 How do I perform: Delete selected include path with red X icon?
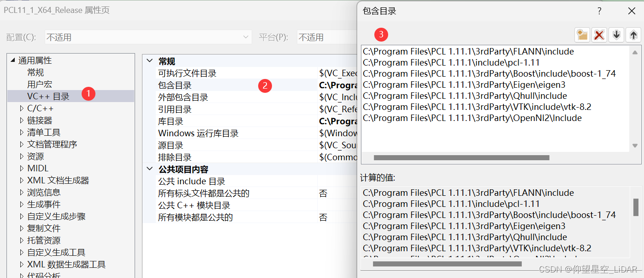pos(599,35)
